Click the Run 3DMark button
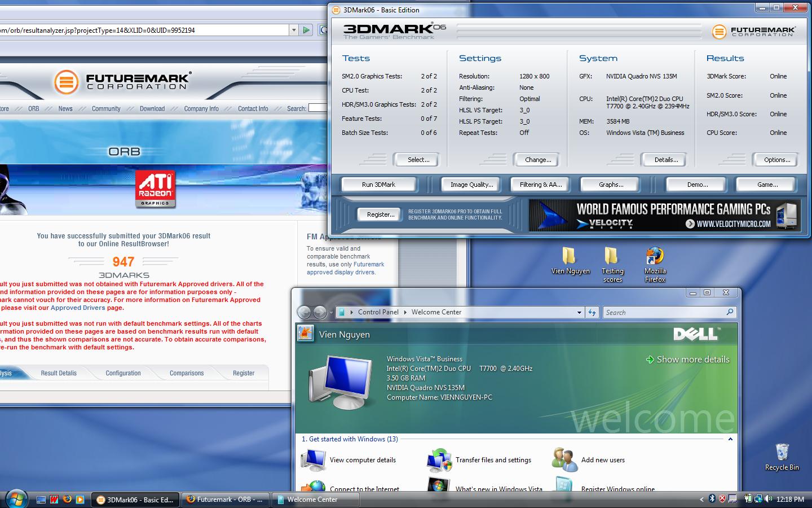The image size is (812, 508). 378,185
